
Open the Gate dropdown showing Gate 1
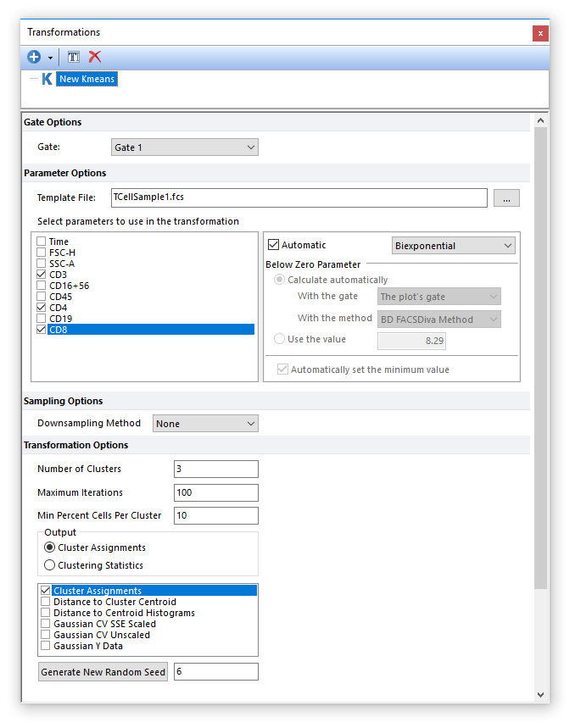(x=184, y=147)
